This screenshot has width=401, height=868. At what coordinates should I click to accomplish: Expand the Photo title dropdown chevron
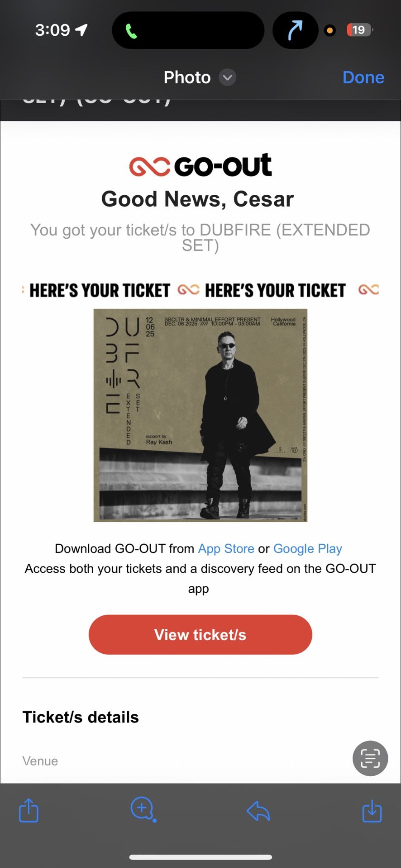coord(228,77)
